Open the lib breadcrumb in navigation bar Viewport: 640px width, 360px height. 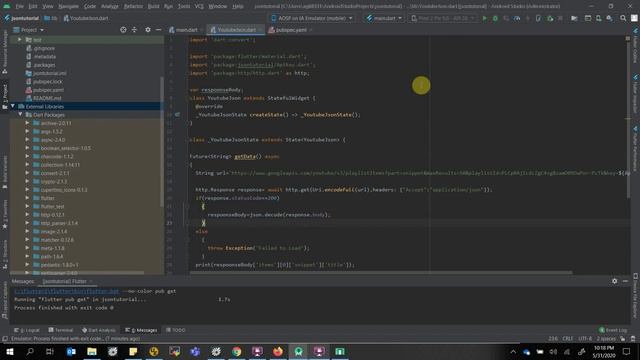[51, 18]
